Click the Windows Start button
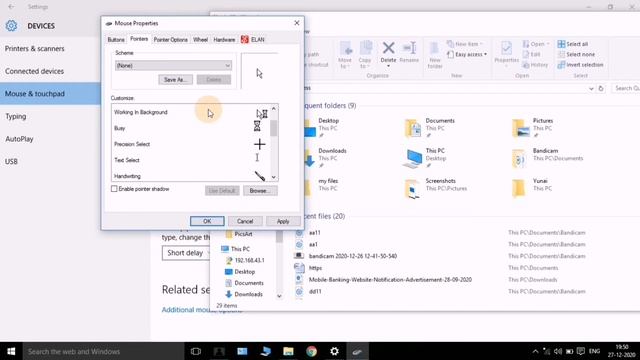The width and height of the screenshot is (640, 360). tap(11, 351)
